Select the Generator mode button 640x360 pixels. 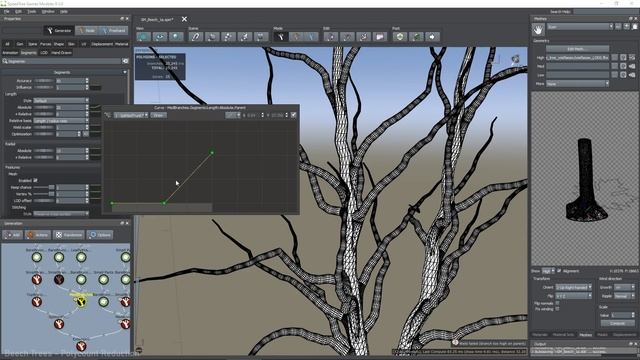59,31
